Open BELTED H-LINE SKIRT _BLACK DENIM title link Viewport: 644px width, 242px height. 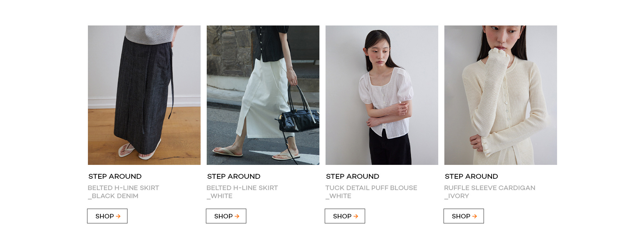[123, 192]
